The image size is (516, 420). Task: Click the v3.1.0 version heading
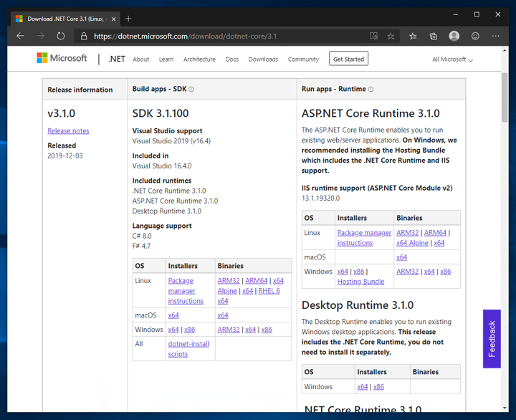[x=61, y=113]
